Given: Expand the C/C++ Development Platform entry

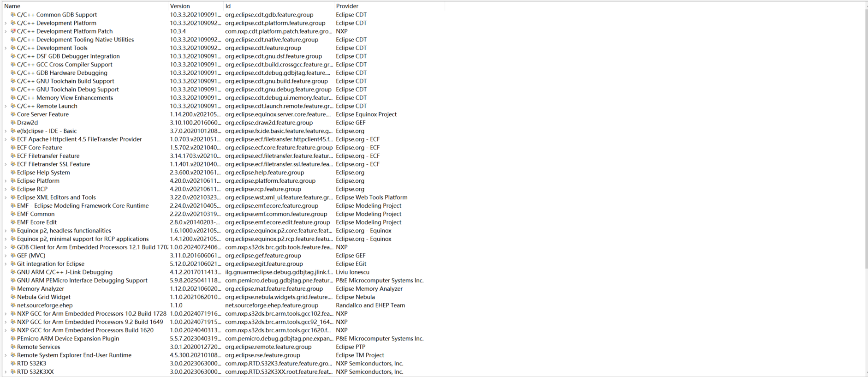Looking at the screenshot, I should pos(6,23).
